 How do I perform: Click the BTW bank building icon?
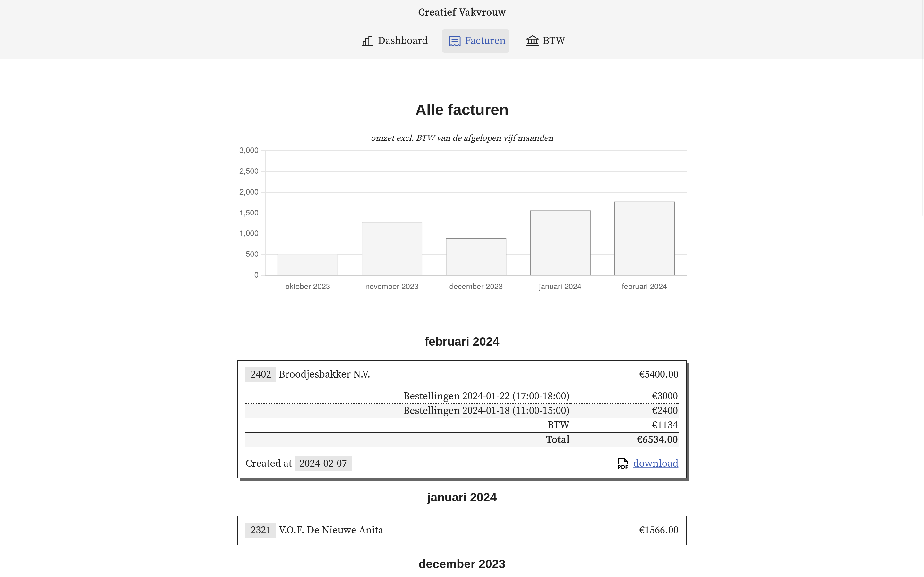pos(532,40)
